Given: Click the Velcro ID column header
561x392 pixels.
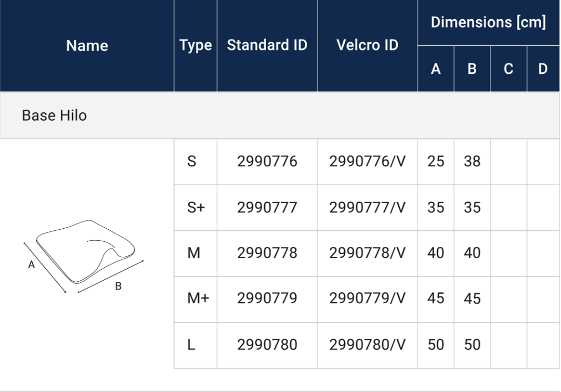Looking at the screenshot, I should [367, 45].
